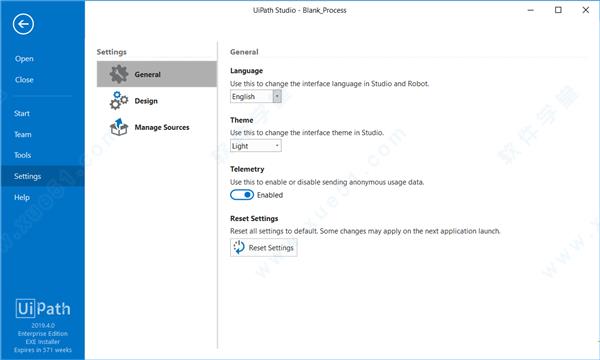This screenshot has width=600, height=360.
Task: Click the 'Enterprise Edition' text
Action: (x=43, y=334)
